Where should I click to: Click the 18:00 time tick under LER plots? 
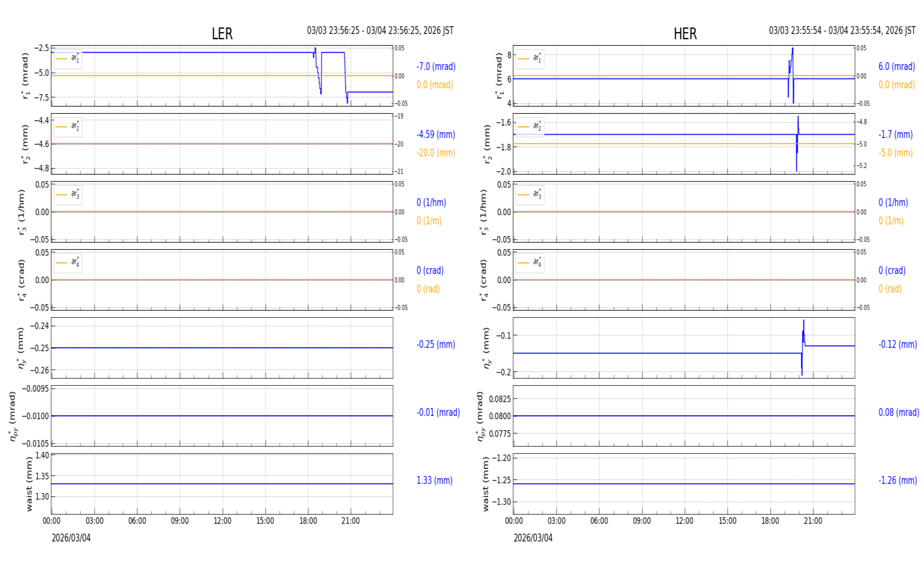click(x=308, y=521)
